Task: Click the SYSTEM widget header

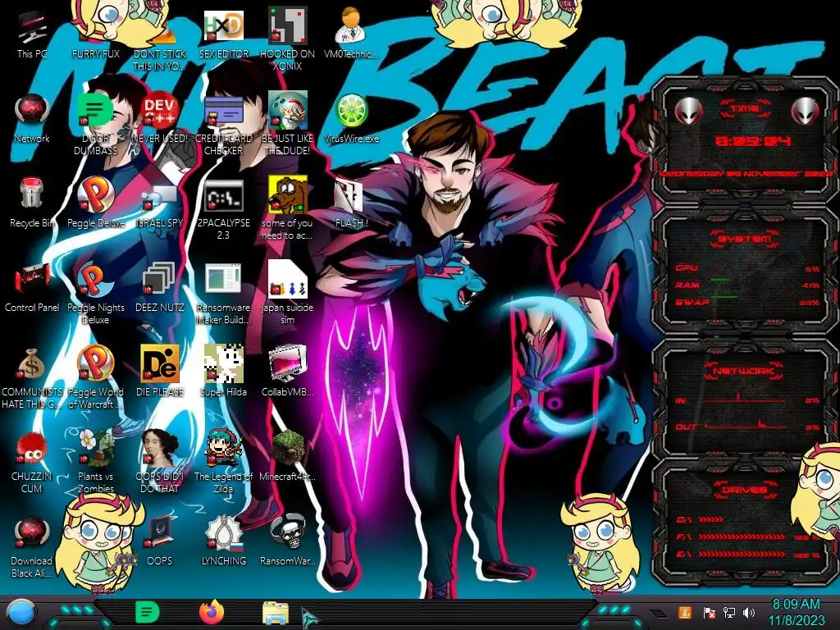Action: [745, 239]
